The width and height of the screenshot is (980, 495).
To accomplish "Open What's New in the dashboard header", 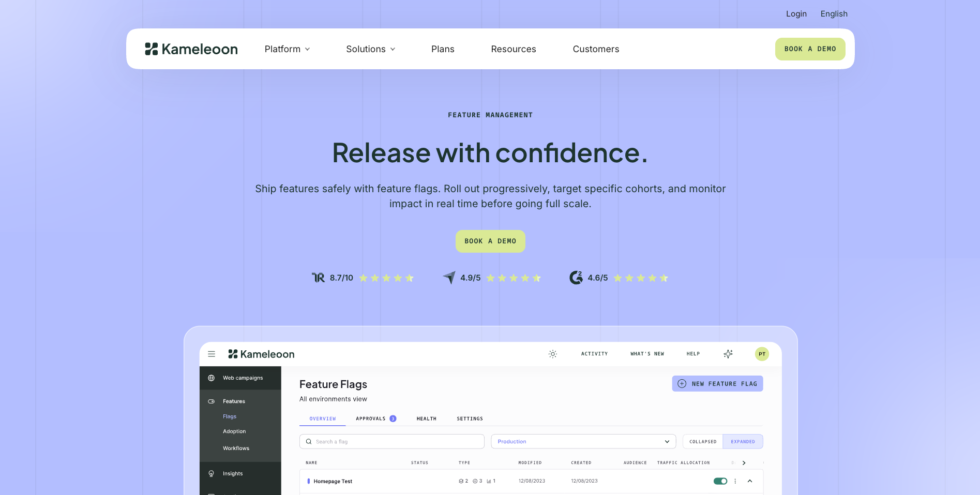I will tap(647, 354).
